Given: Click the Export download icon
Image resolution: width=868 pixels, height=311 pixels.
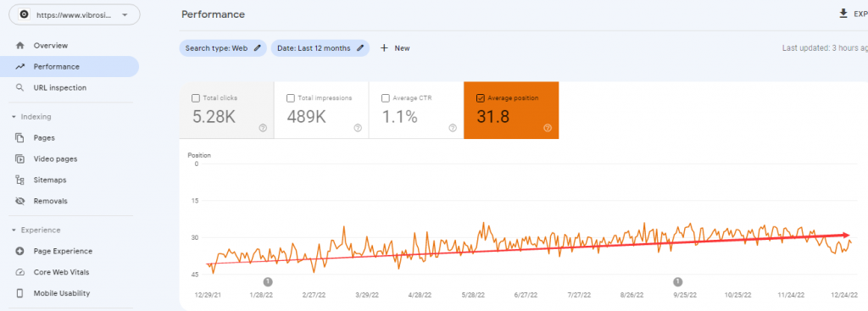Looking at the screenshot, I should (843, 14).
